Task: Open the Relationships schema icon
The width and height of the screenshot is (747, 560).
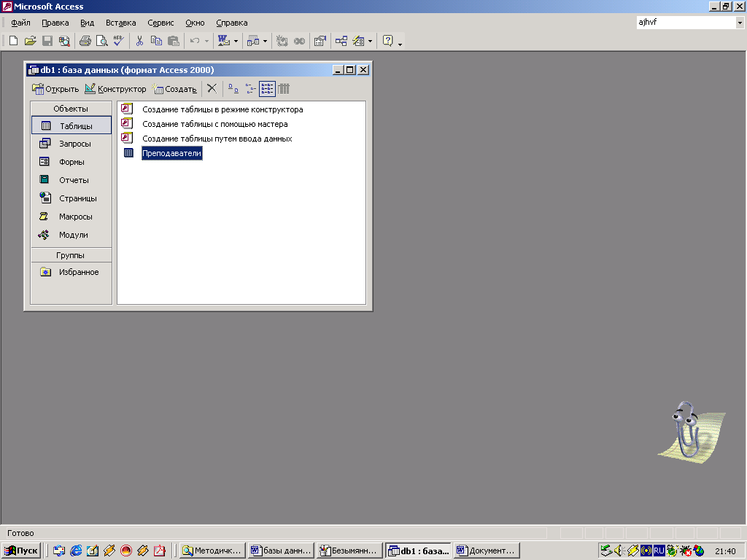Action: point(341,41)
